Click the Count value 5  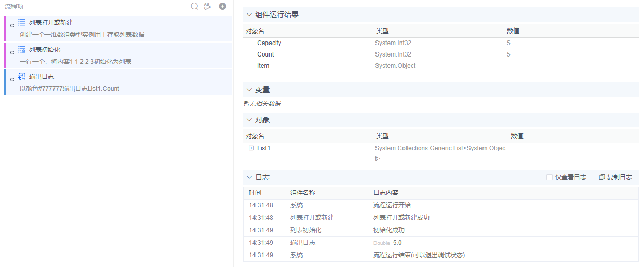508,54
